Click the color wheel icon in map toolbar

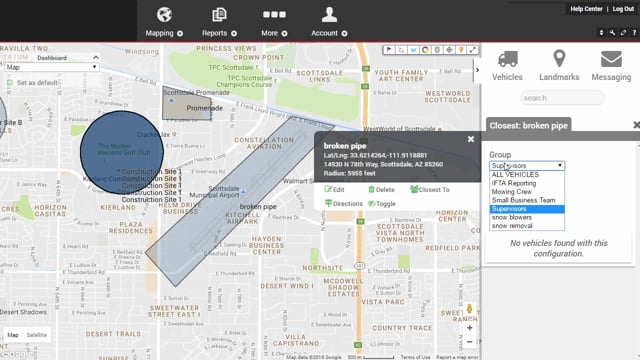click(425, 50)
